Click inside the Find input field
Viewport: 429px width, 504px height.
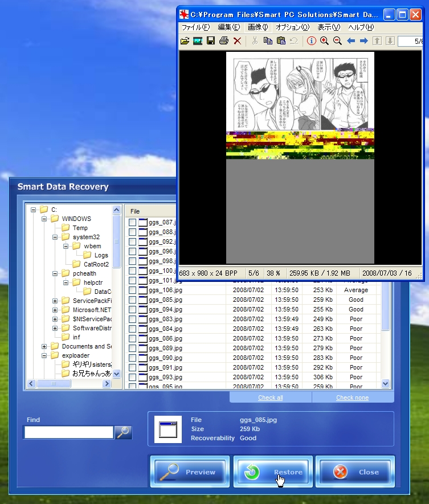point(69,432)
